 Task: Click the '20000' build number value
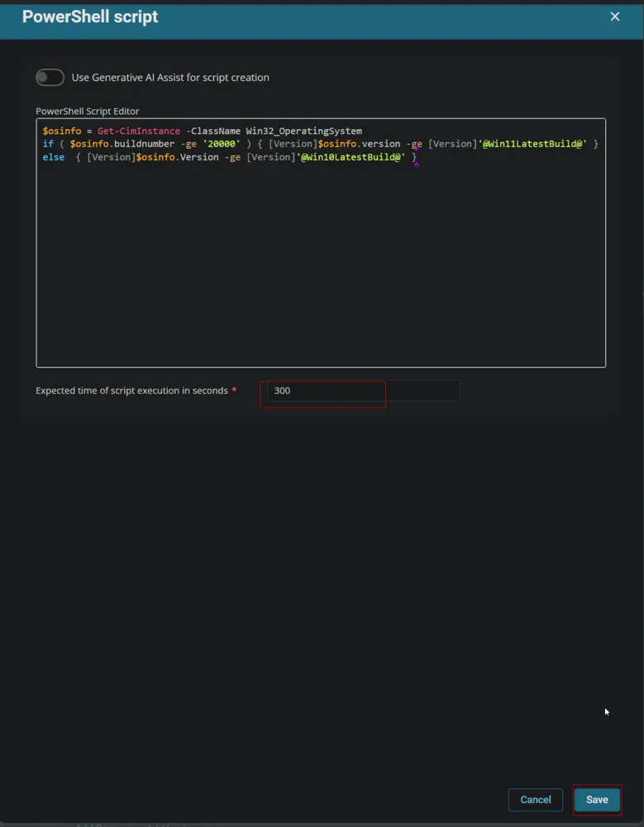[222, 144]
